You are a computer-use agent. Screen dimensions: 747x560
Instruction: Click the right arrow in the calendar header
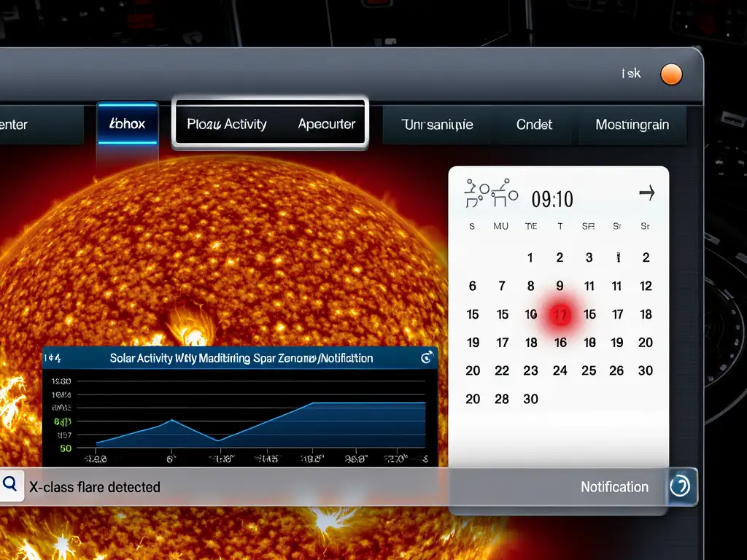(646, 192)
